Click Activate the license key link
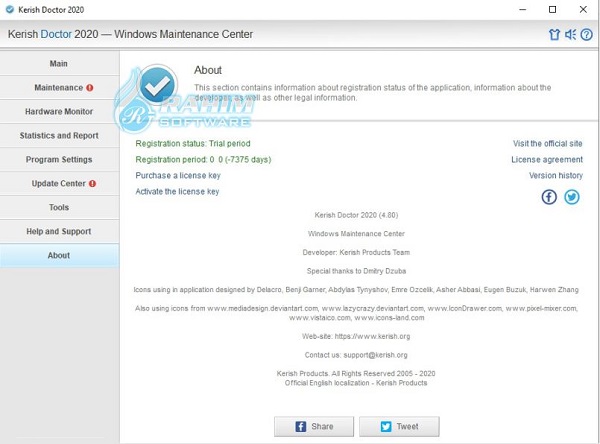The image size is (600, 444). (177, 191)
